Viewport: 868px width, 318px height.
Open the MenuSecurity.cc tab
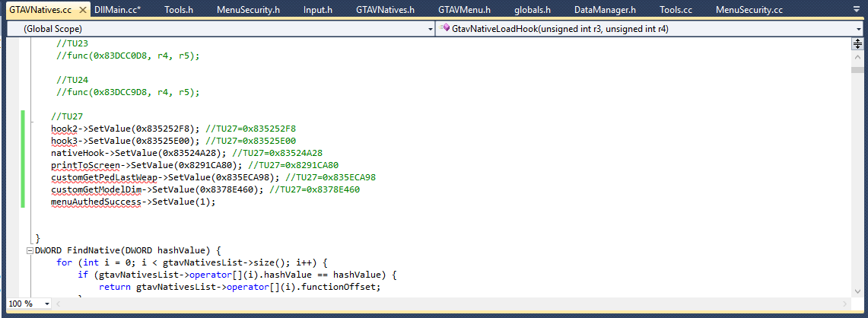tap(749, 10)
